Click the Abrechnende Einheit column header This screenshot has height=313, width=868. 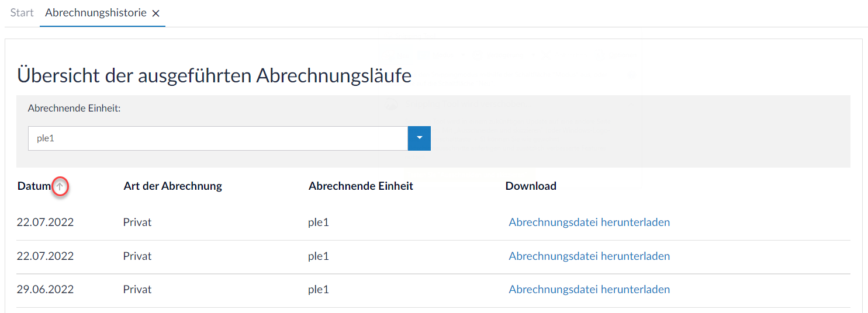click(x=361, y=186)
